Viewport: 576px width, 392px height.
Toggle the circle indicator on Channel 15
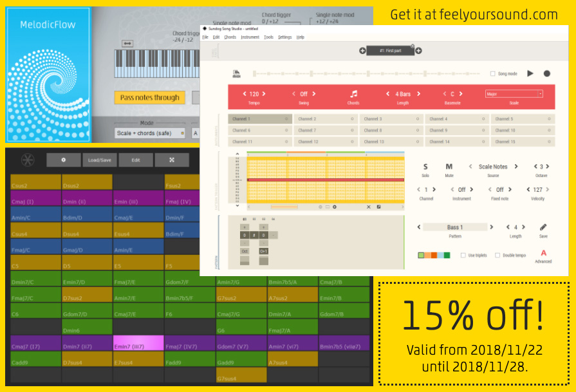549,142
